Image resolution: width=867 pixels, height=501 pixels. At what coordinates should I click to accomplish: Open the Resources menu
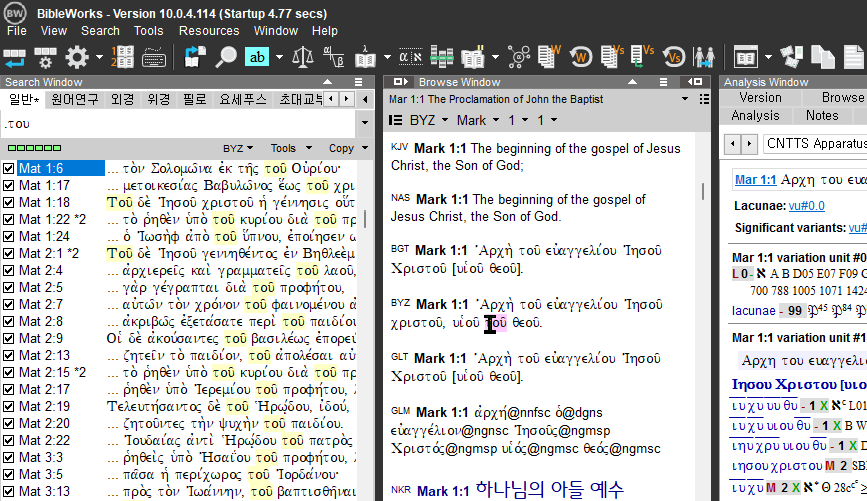point(209,31)
